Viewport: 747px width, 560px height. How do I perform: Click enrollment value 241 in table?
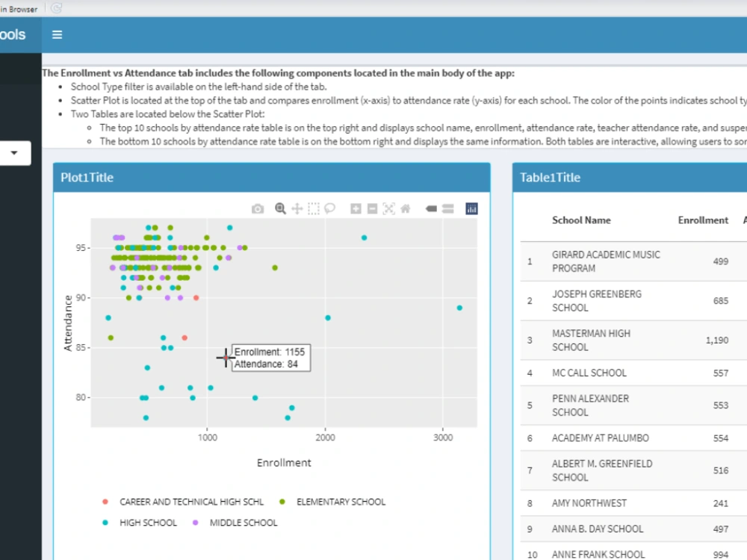tap(721, 503)
